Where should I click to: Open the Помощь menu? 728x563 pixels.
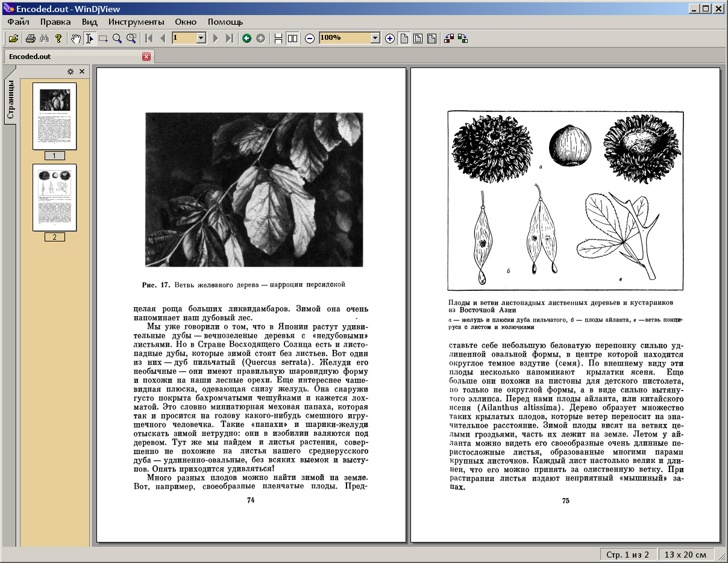tap(225, 22)
